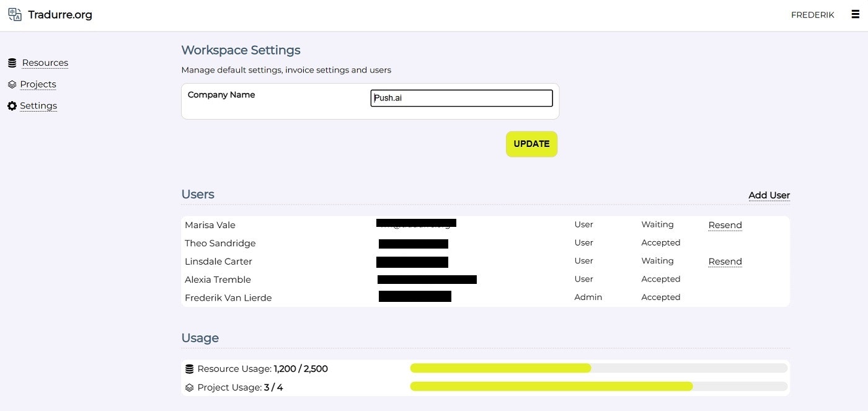Viewport: 868px width, 411px height.
Task: Click the Add User link
Action: click(x=769, y=195)
